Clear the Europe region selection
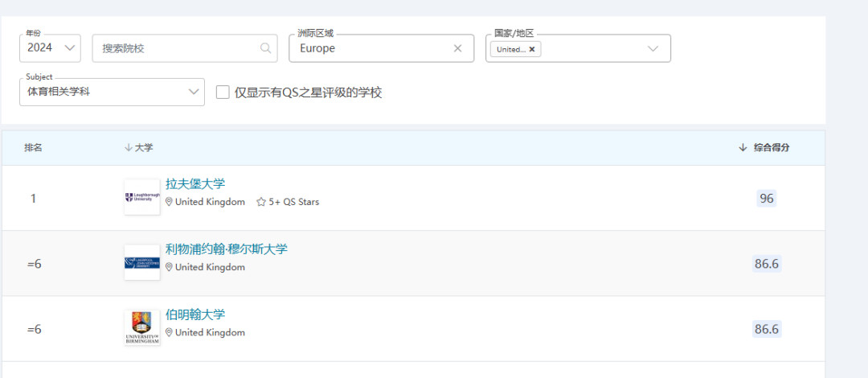The height and width of the screenshot is (378, 868). pos(458,48)
